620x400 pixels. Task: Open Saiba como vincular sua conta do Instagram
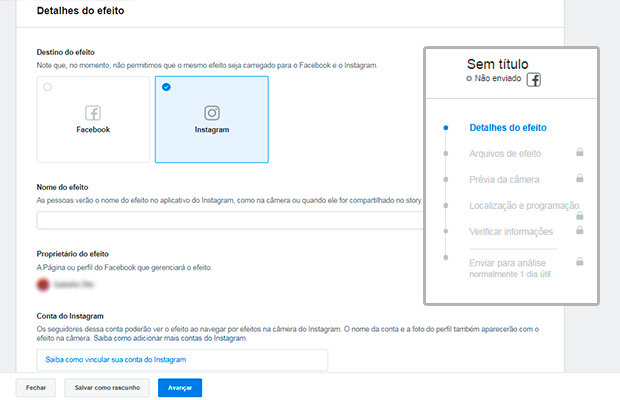point(115,360)
